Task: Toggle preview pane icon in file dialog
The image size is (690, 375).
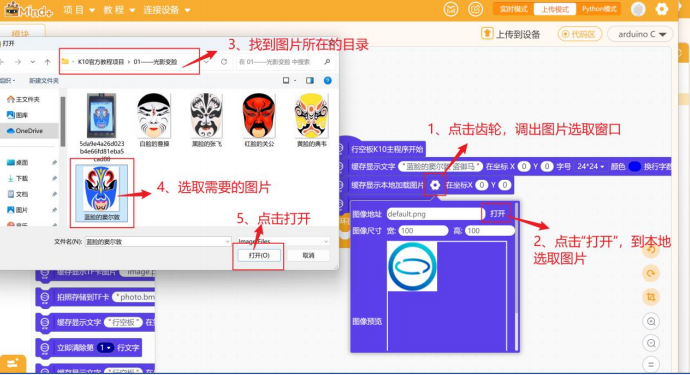Action: coord(310,81)
